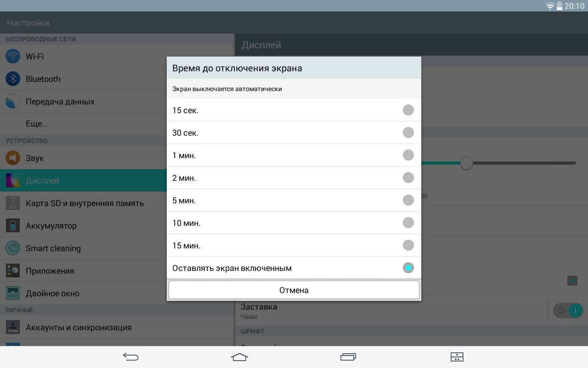Toggle the Заставка switch

click(568, 310)
